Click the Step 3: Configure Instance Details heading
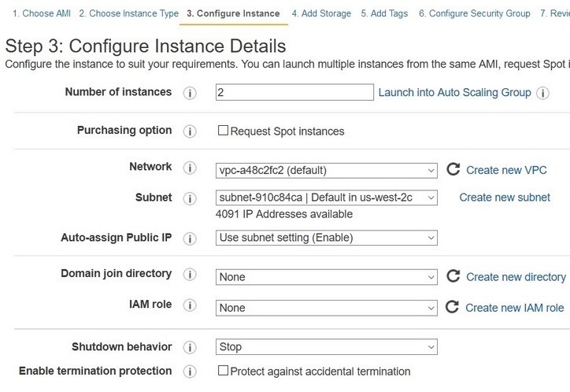Screen dimensions: 570x392 [x=146, y=46]
